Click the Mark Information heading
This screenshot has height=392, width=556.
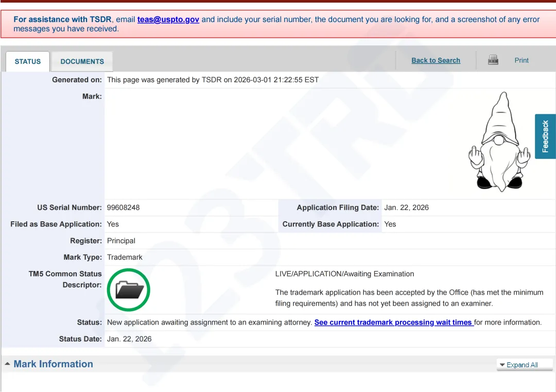click(x=53, y=364)
